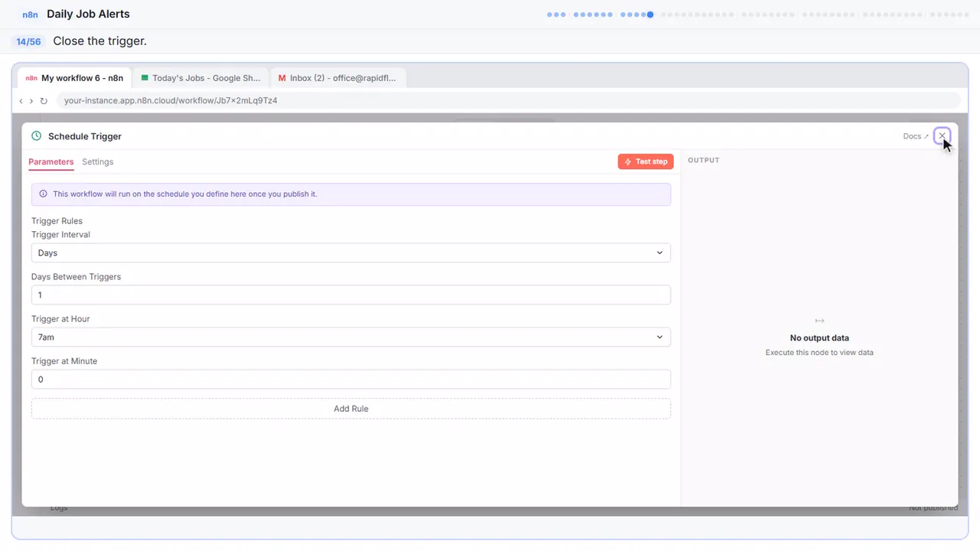Open the Trigger Interval dropdown showing Days
This screenshot has height=551, width=980.
(x=351, y=253)
